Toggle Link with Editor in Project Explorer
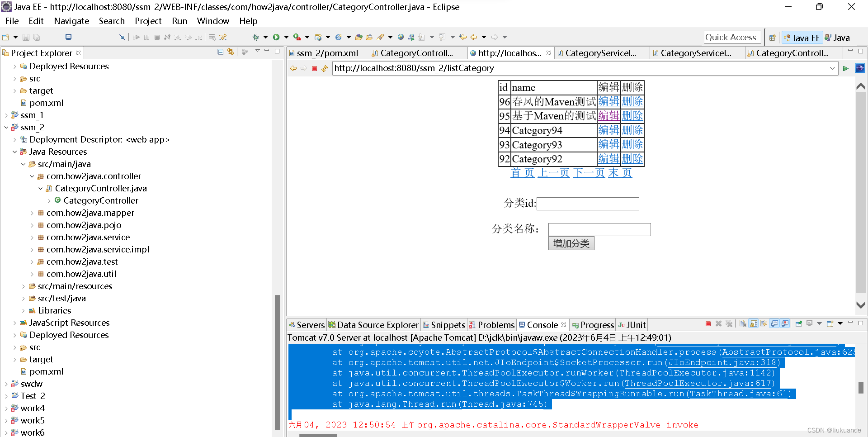868x437 pixels. 231,52
